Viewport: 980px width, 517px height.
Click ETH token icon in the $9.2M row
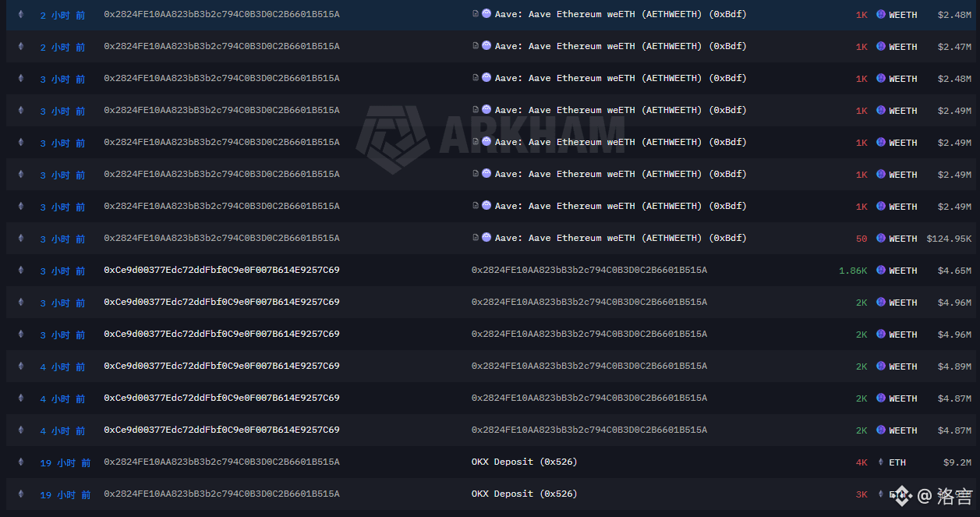(881, 462)
